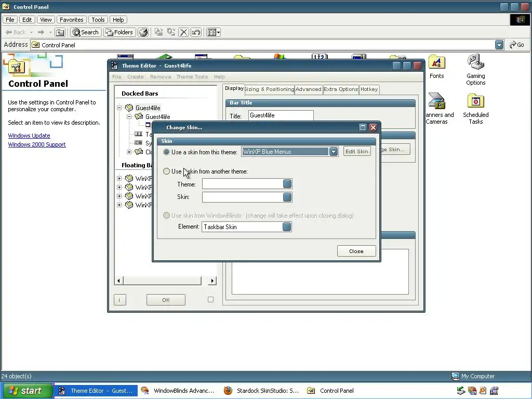Open the Control Panel File menu
Image resolution: width=532 pixels, height=399 pixels.
10,20
